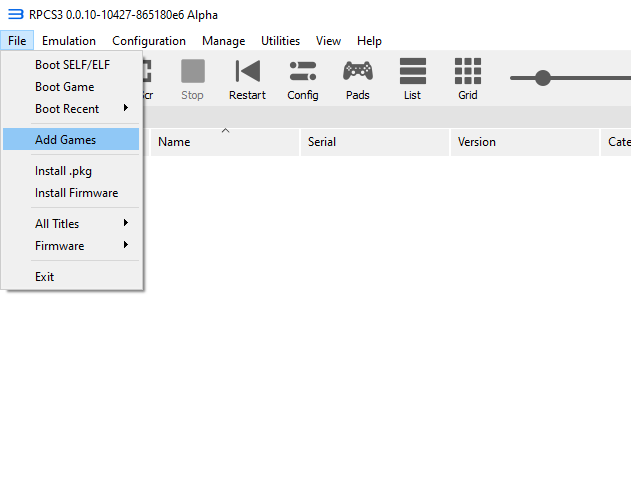
Task: Sort game list by Version column
Action: (x=525, y=142)
